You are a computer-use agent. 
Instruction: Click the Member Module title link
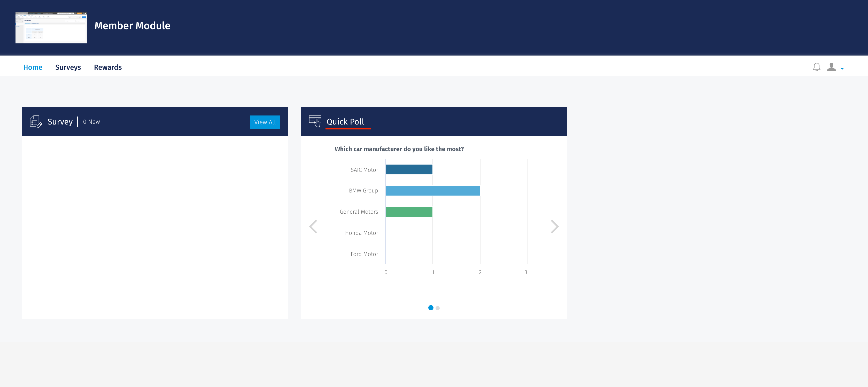point(133,25)
